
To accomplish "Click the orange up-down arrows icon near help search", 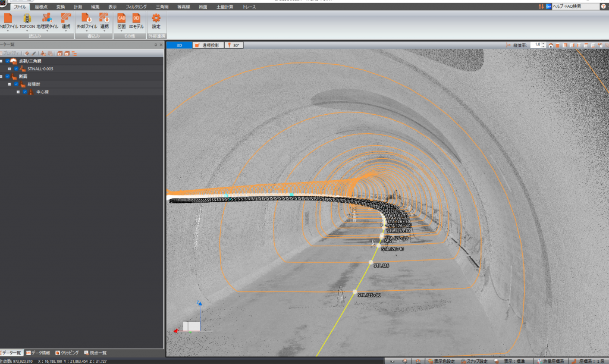I will 541,7.
